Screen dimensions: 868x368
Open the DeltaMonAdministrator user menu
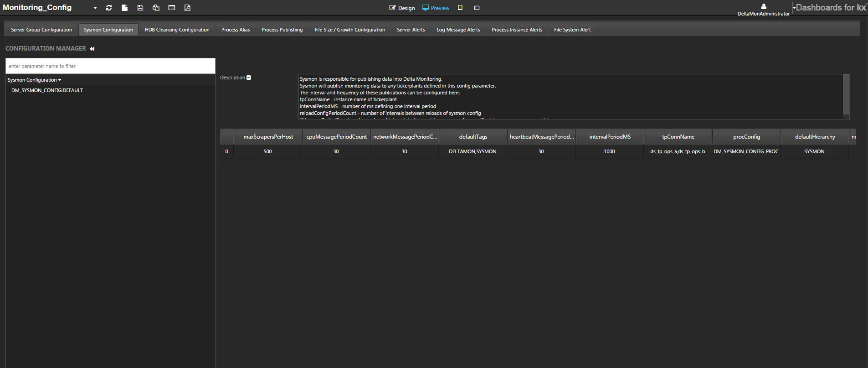[764, 10]
